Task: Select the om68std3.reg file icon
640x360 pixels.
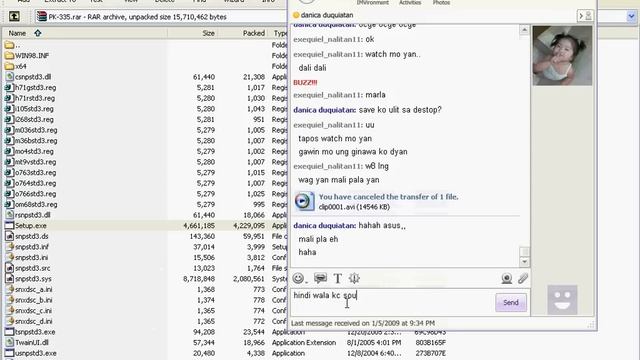Action: click(9, 204)
